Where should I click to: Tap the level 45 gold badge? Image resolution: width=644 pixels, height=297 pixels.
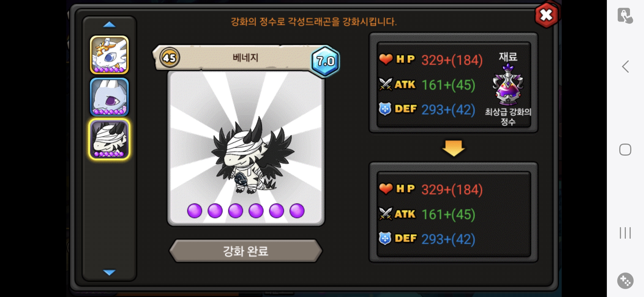pyautogui.click(x=170, y=58)
